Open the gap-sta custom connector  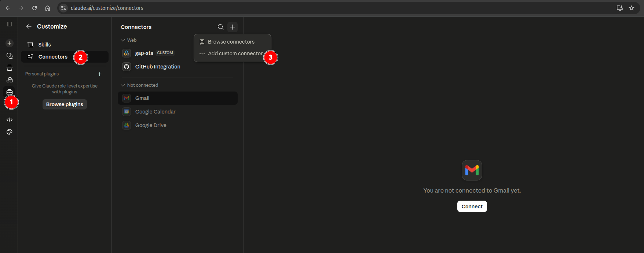178,53
